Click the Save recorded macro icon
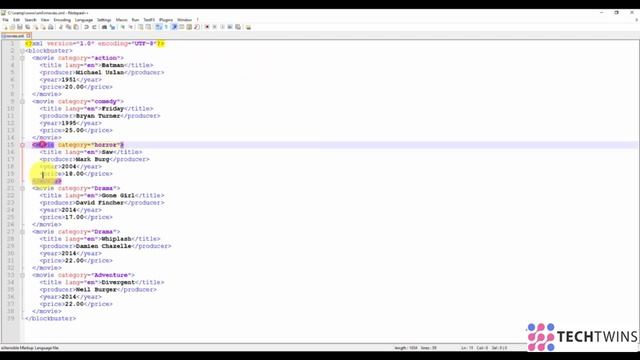 point(238,27)
